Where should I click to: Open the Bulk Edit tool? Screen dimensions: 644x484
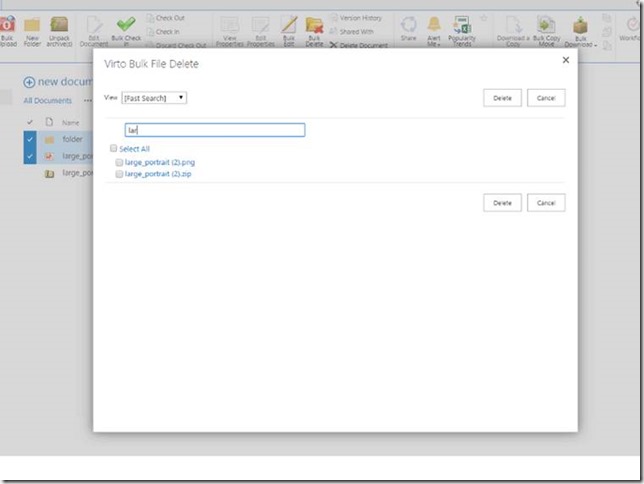(x=289, y=25)
